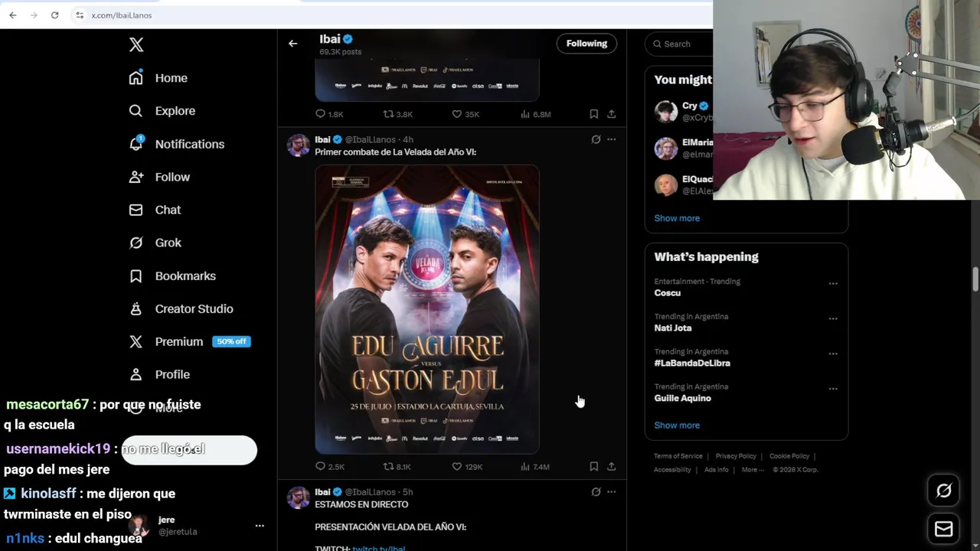Open Bookmarks from the sidebar
980x551 pixels.
tap(173, 275)
